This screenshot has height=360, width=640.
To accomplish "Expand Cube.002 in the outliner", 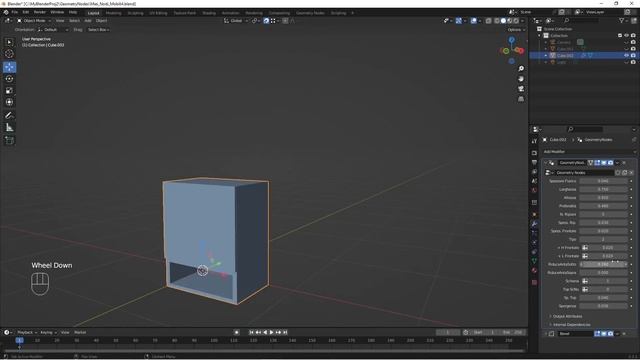I will [x=546, y=55].
